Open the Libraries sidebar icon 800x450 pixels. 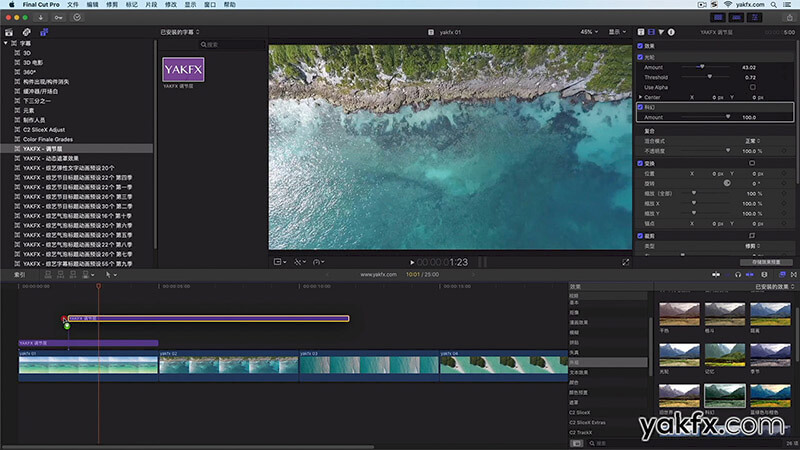click(x=9, y=32)
